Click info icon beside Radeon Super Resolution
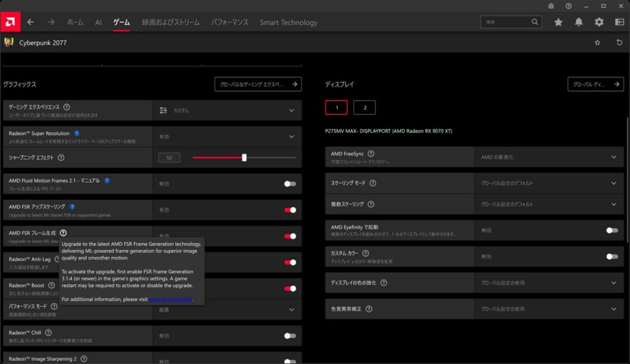630x364 pixels. 76,133
